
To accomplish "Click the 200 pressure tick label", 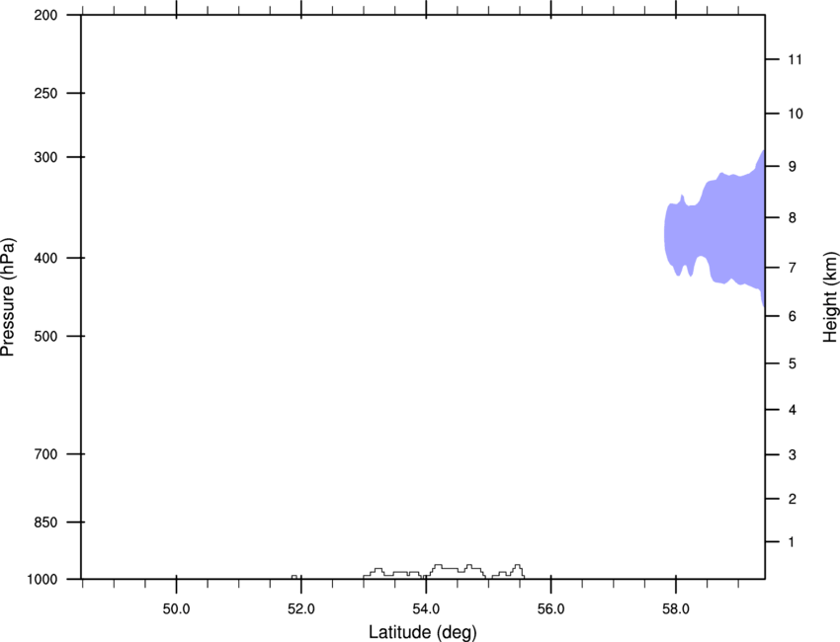I will click(x=45, y=16).
